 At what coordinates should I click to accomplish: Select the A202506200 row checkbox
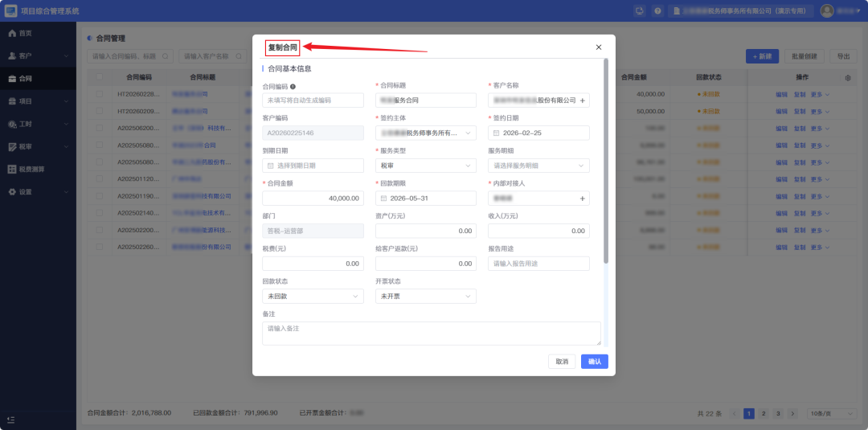[99, 128]
